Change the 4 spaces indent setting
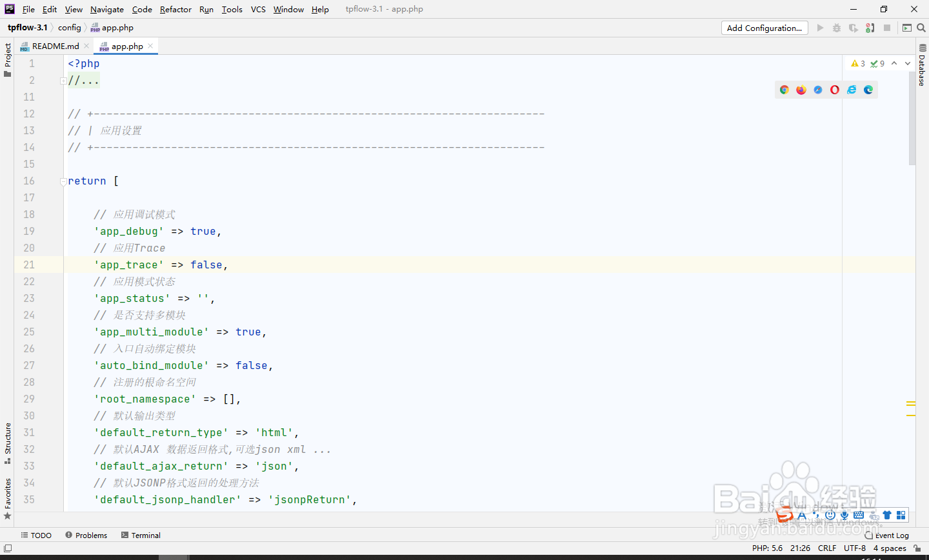The width and height of the screenshot is (929, 560). (890, 548)
